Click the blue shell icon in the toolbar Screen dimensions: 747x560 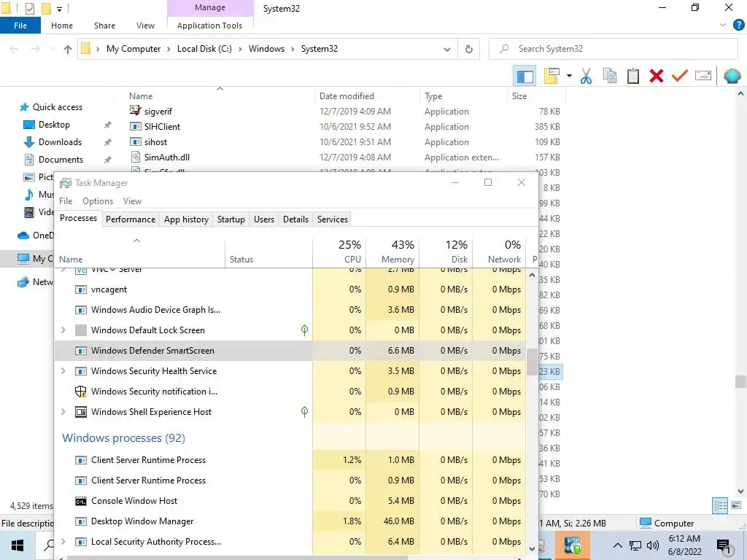[732, 76]
